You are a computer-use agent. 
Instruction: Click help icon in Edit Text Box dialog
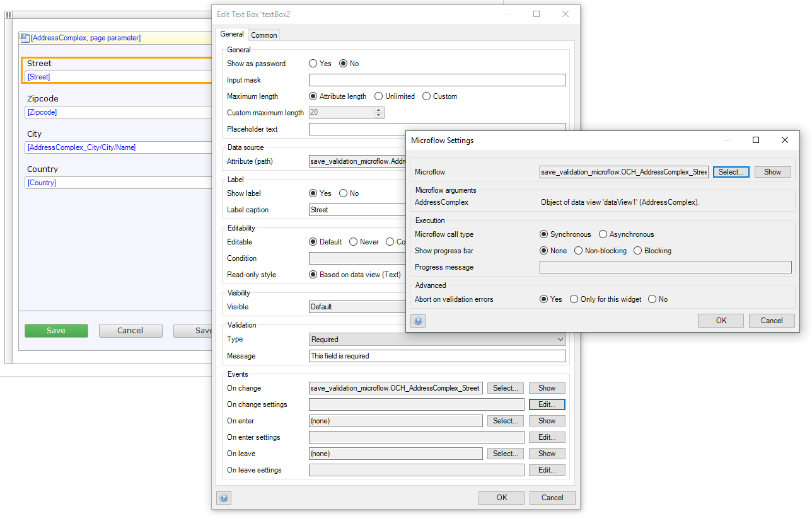tap(224, 498)
